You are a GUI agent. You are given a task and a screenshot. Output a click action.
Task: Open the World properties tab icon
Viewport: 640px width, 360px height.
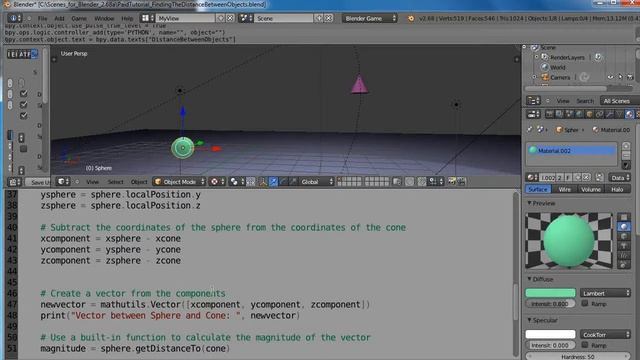pos(579,114)
